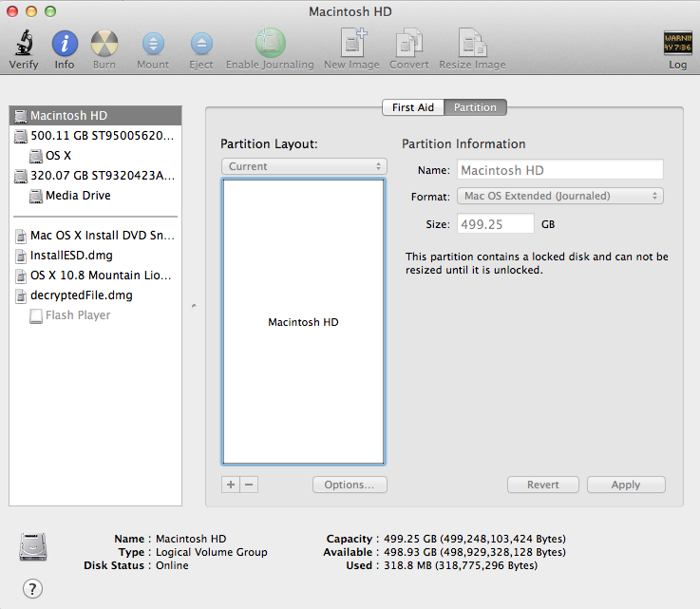Click the locked disk warning message
This screenshot has width=700, height=609.
point(537,263)
